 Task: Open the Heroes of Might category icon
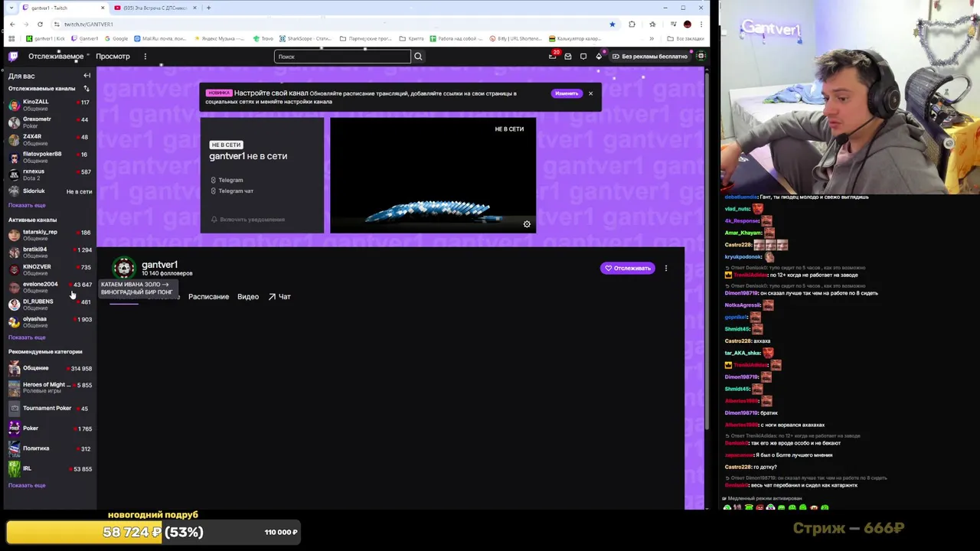coord(14,388)
